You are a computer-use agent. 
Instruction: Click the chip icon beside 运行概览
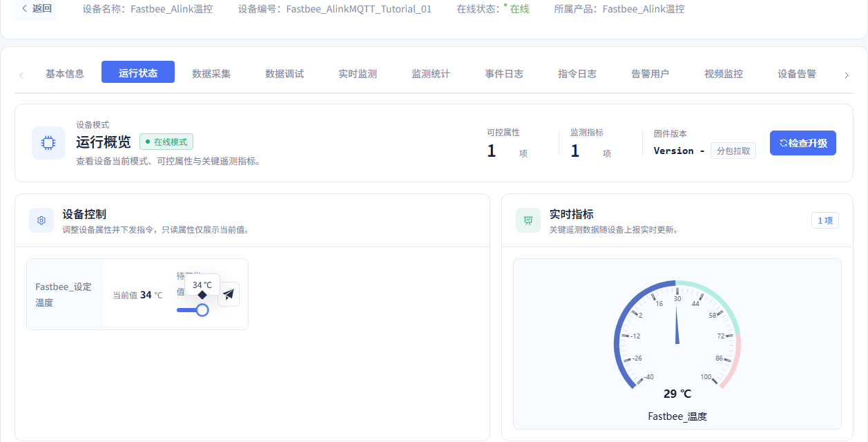coord(48,143)
